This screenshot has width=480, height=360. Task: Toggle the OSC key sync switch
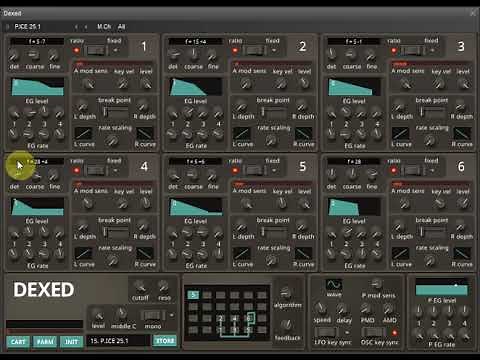pyautogui.click(x=373, y=332)
